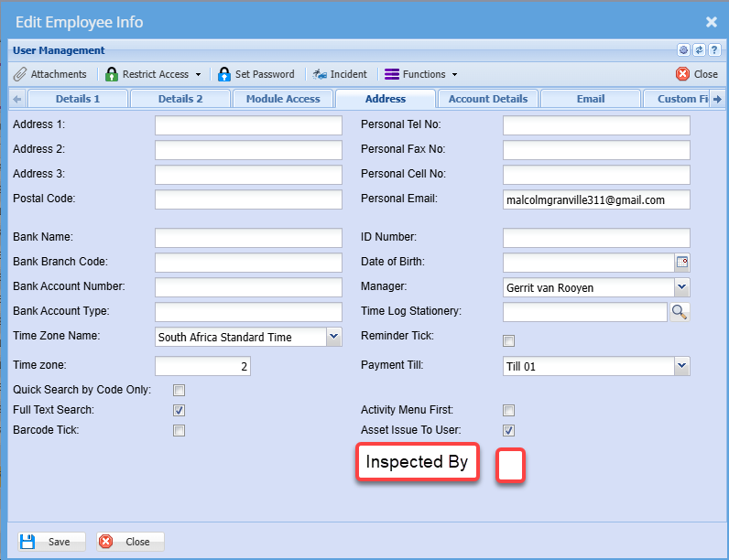Click the Time Log Stationery search magnifier

click(680, 312)
